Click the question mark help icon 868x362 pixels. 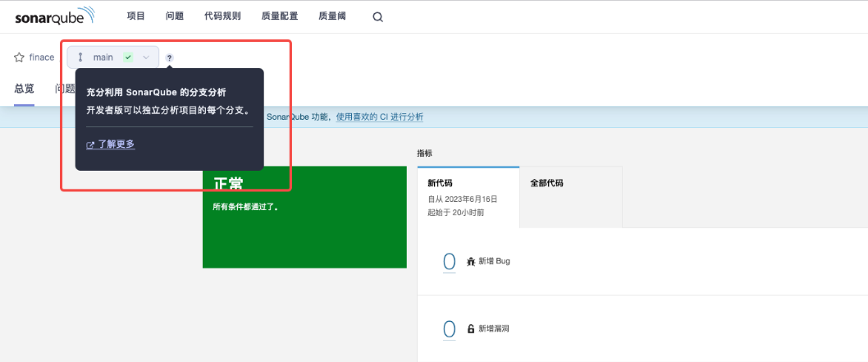click(169, 57)
